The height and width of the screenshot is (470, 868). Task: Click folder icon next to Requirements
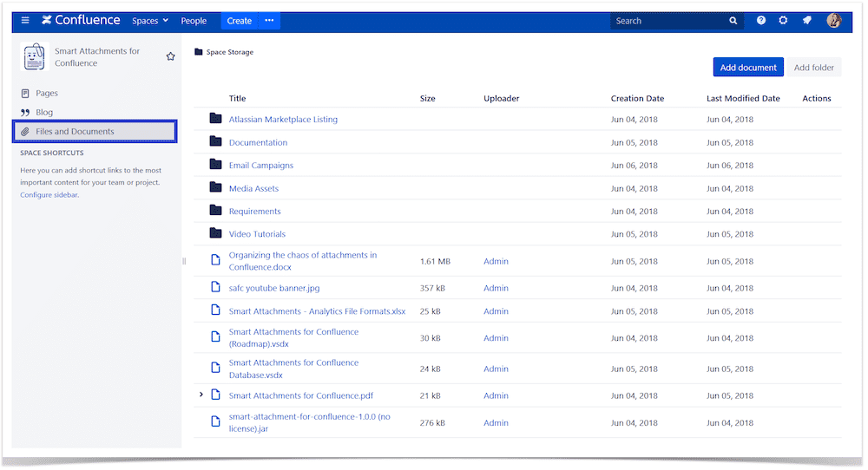215,210
